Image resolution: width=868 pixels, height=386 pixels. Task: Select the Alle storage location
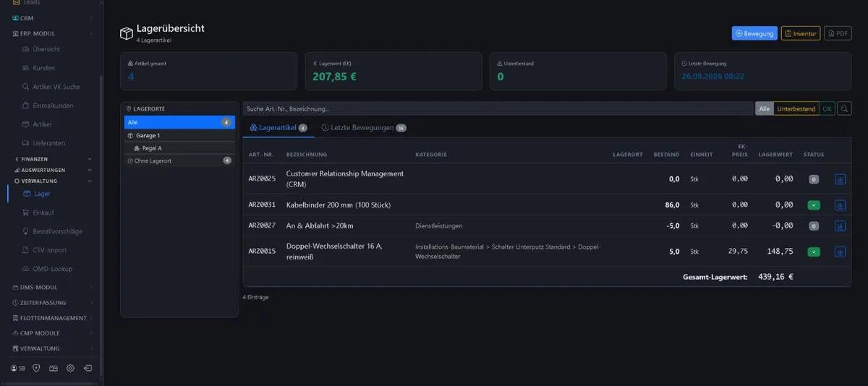[179, 122]
